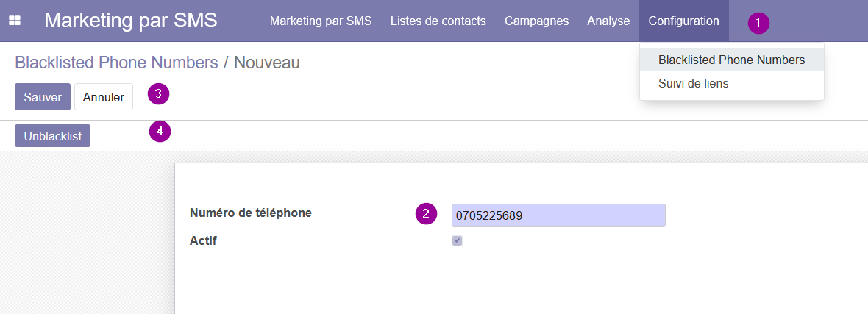Save the record with Sauver button
The width and height of the screenshot is (868, 314).
coord(43,97)
